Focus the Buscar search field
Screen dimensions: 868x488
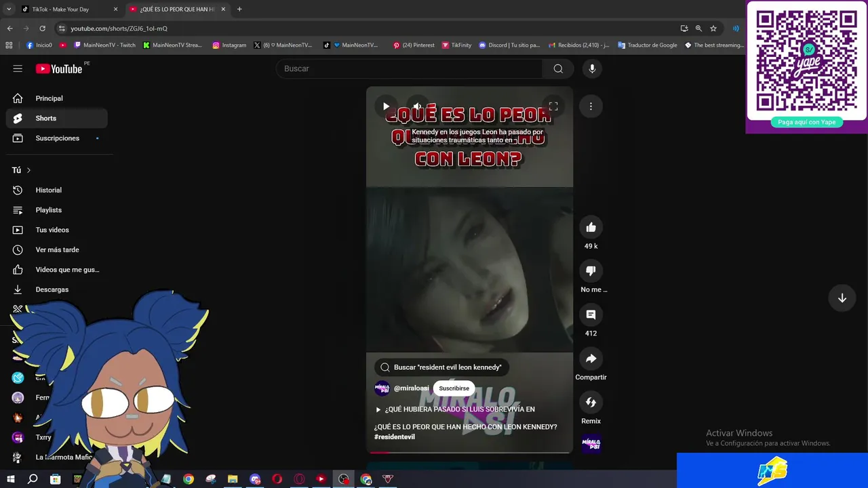tap(410, 68)
